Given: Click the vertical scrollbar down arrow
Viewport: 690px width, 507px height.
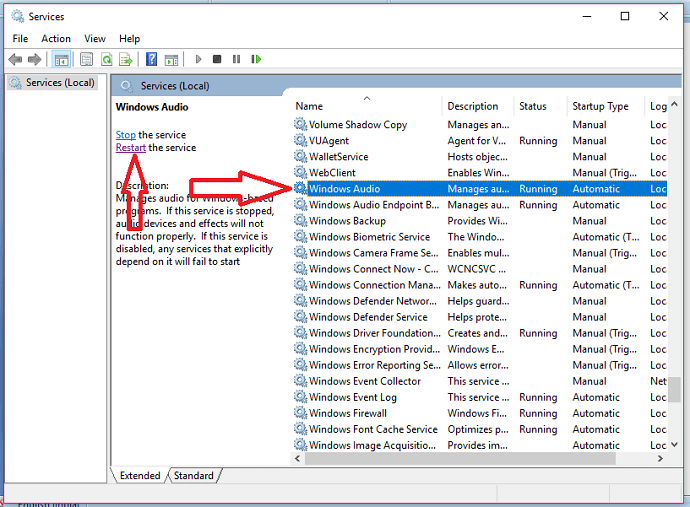Looking at the screenshot, I should tap(676, 441).
